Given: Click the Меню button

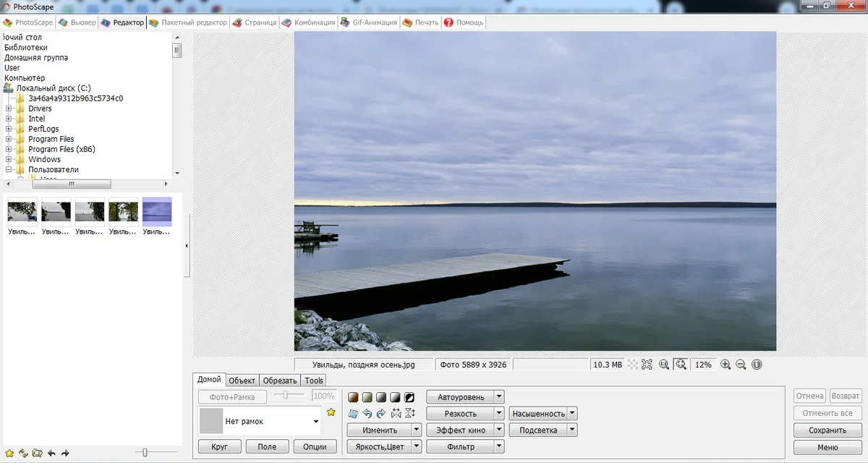Looking at the screenshot, I should click(x=827, y=447).
